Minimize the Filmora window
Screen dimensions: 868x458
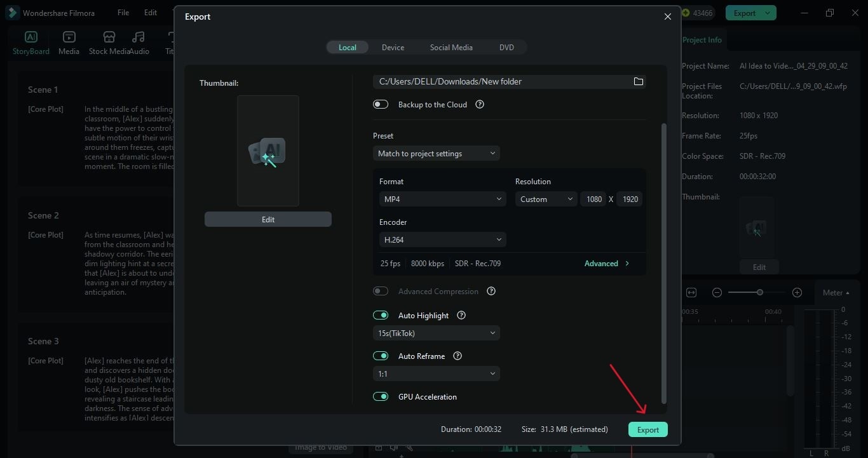pos(803,13)
